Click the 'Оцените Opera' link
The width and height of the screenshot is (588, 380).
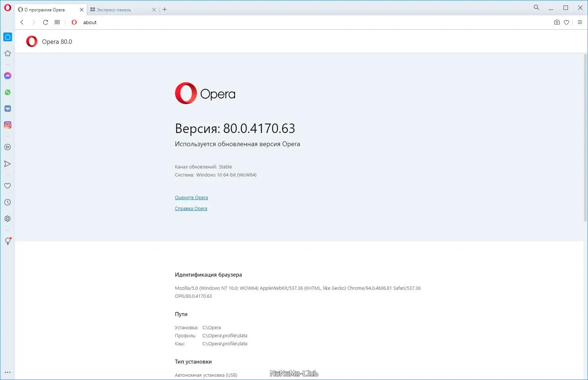191,198
